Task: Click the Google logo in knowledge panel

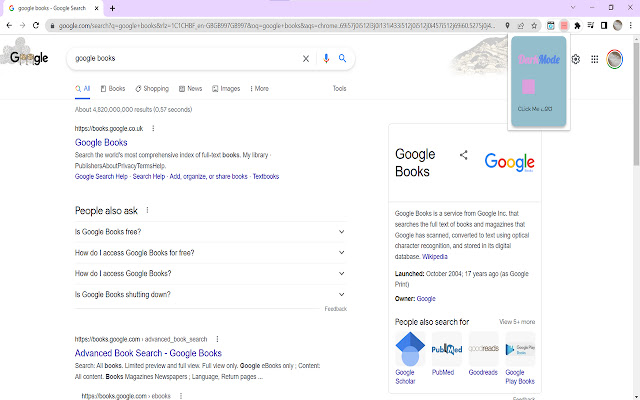Action: [509, 162]
